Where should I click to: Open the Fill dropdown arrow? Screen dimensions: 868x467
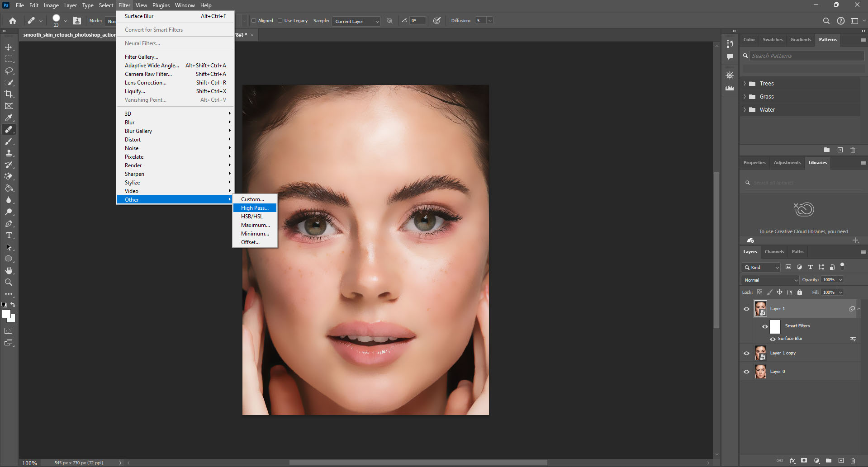click(841, 292)
